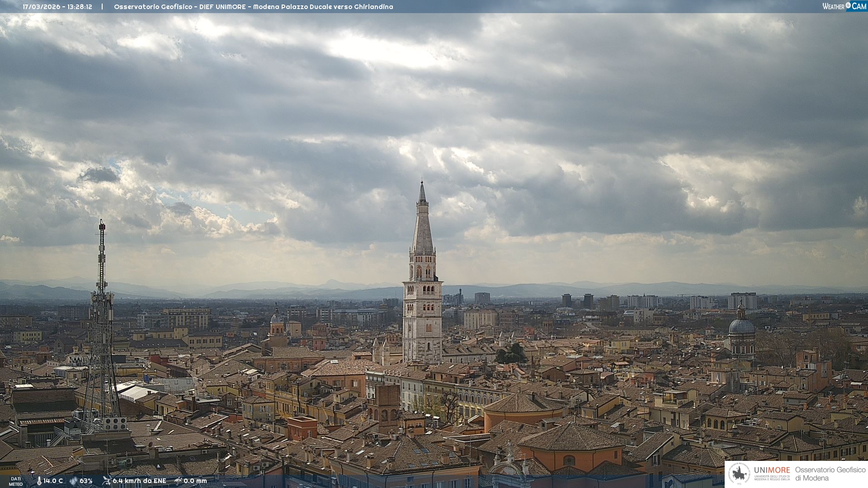
Task: Click the UNIMORE text in bottom logo
Action: coord(772,470)
